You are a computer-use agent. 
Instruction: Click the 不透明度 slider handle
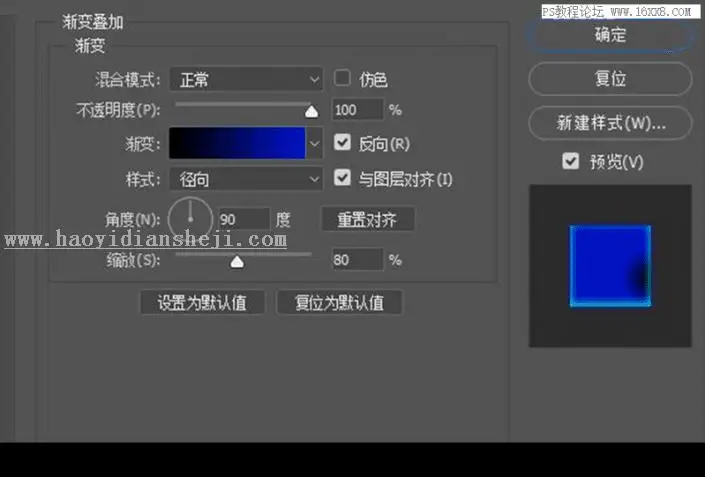[311, 111]
